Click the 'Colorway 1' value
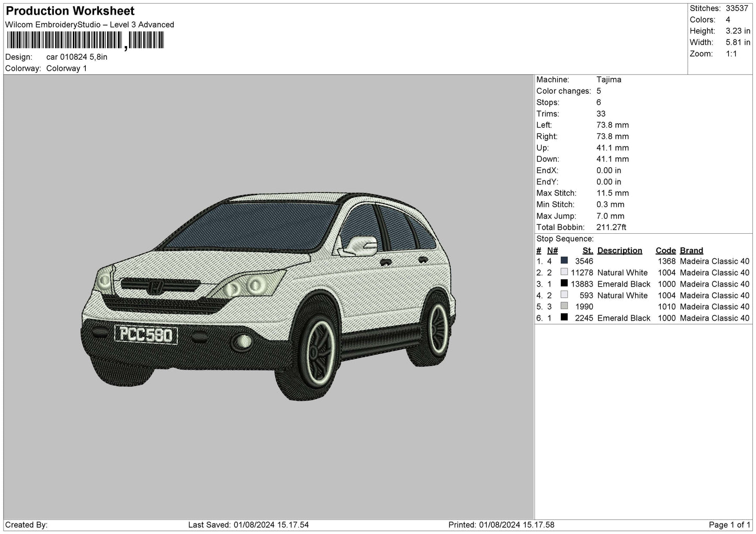 pyautogui.click(x=67, y=69)
